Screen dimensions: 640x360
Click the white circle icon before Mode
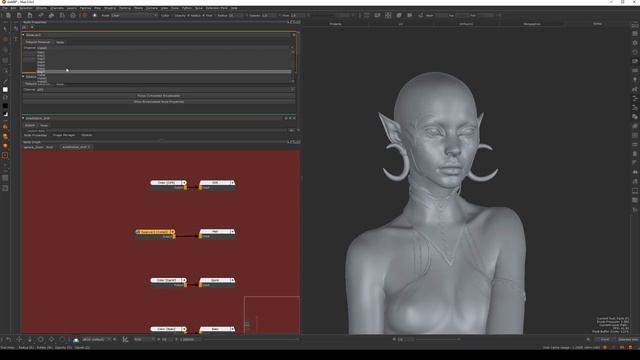(95, 16)
